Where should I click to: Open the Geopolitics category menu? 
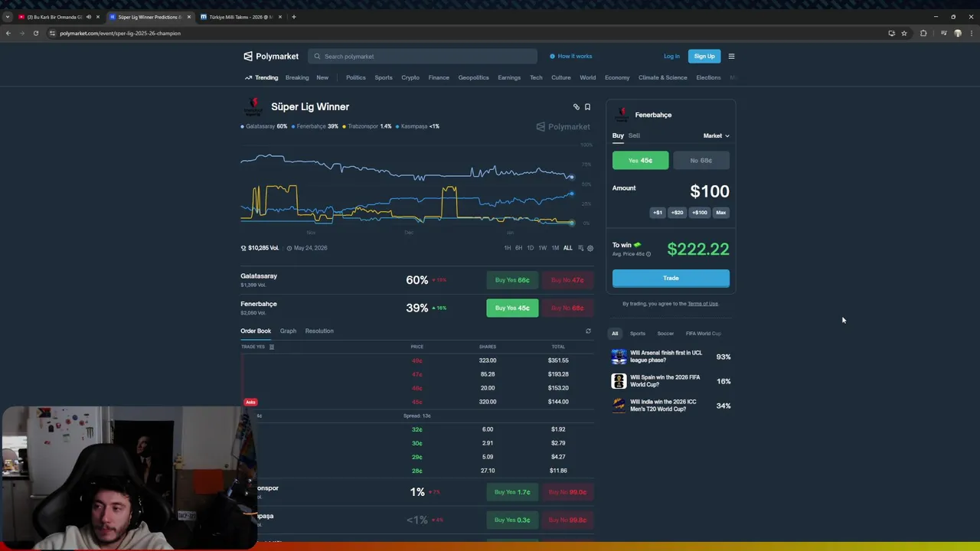click(473, 77)
